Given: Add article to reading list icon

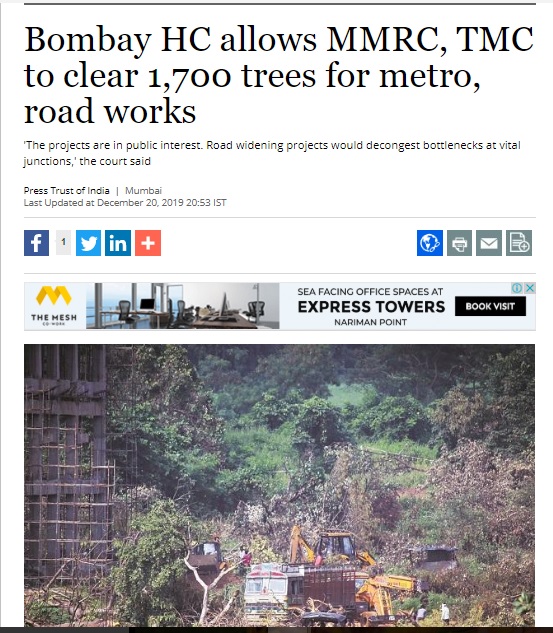Looking at the screenshot, I should (x=519, y=243).
